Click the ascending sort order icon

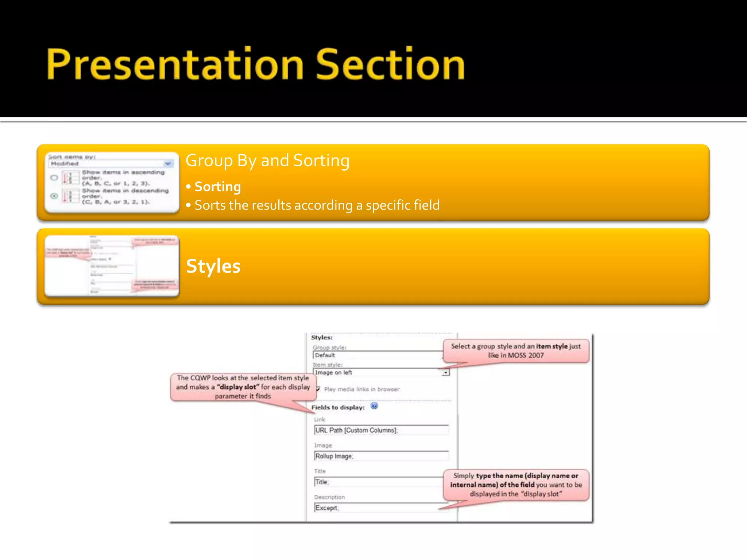[70, 178]
